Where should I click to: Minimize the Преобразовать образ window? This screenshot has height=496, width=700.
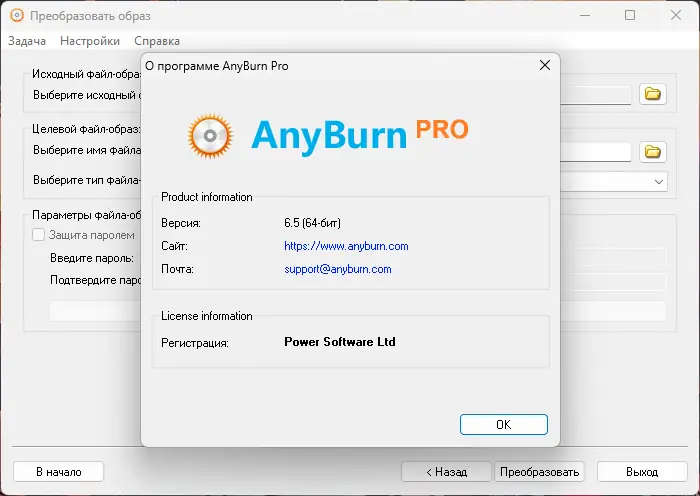point(585,16)
